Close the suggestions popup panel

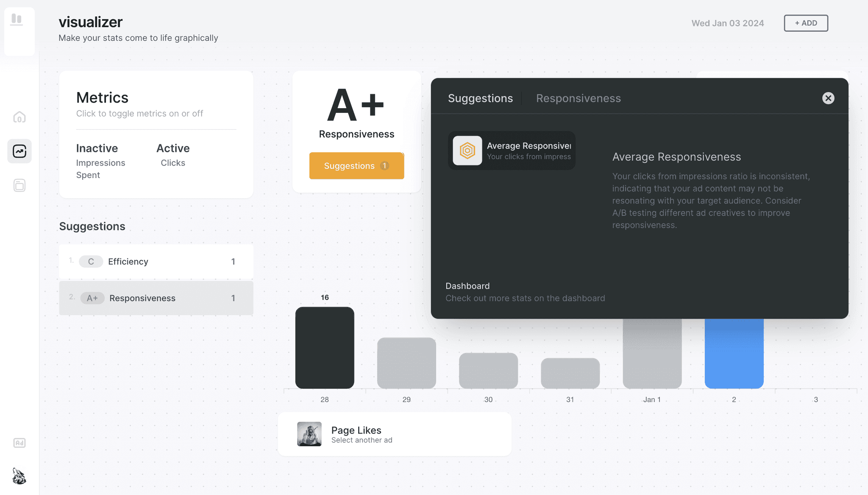click(828, 98)
